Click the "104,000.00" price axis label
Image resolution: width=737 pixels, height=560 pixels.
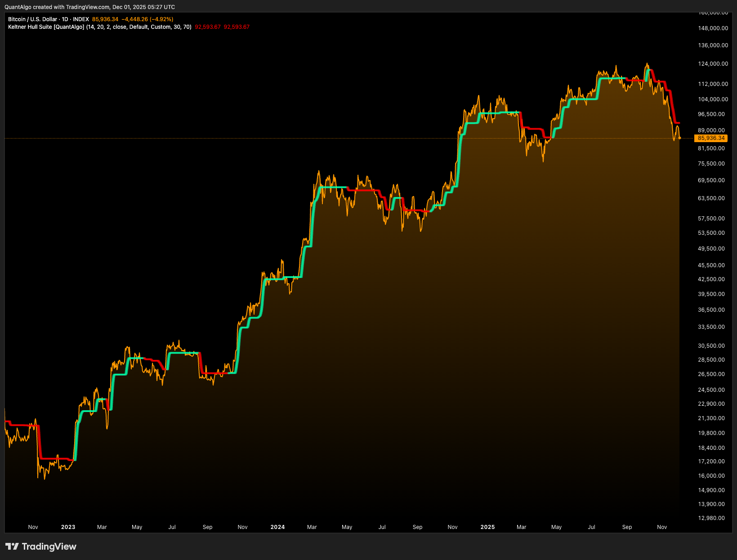coord(713,99)
